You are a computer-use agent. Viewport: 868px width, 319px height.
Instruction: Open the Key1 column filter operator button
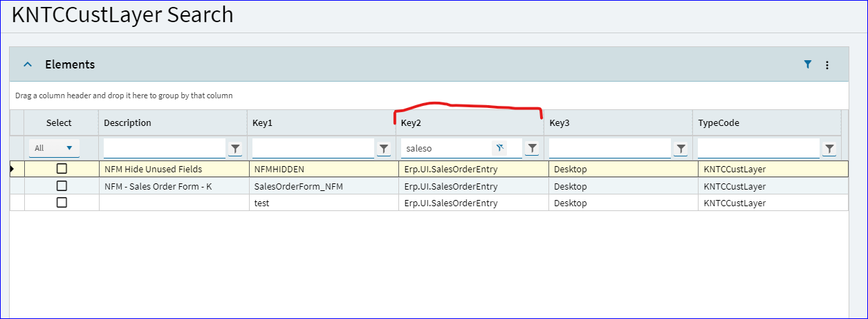point(384,148)
